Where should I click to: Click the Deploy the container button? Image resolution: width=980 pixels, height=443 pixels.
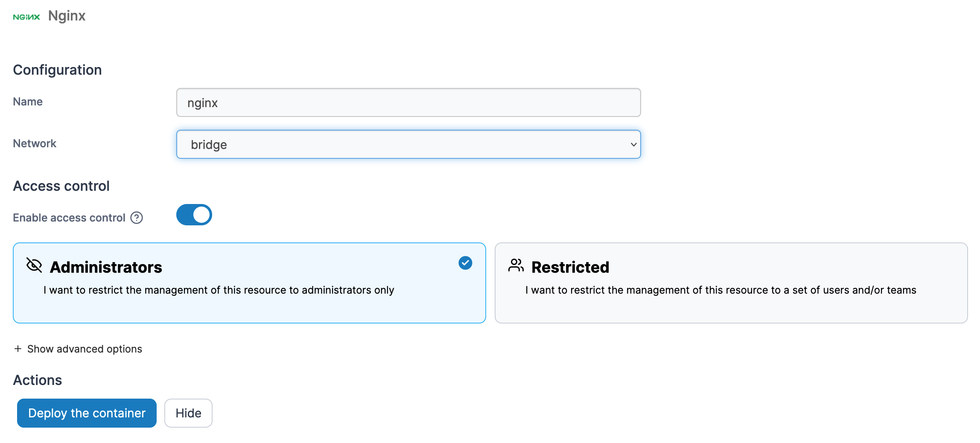(x=87, y=413)
